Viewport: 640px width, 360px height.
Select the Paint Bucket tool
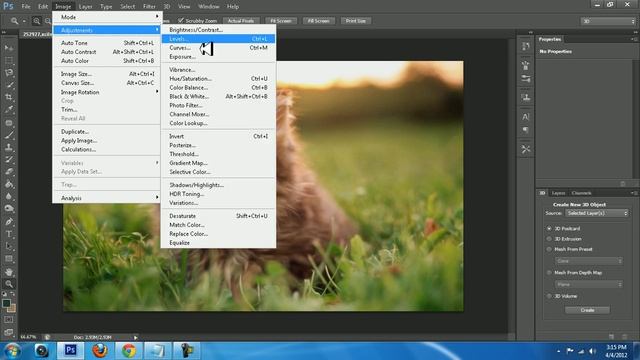pyautogui.click(x=9, y=184)
